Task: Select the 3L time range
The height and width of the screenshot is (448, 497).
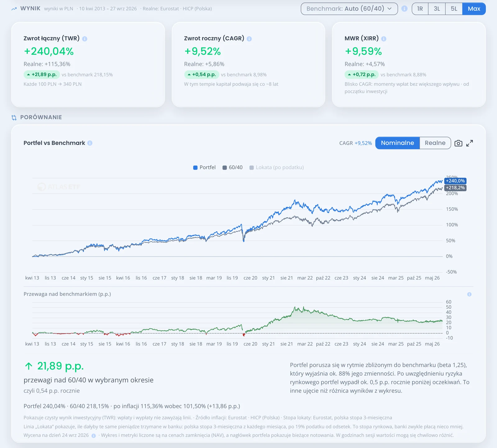Action: (x=437, y=9)
